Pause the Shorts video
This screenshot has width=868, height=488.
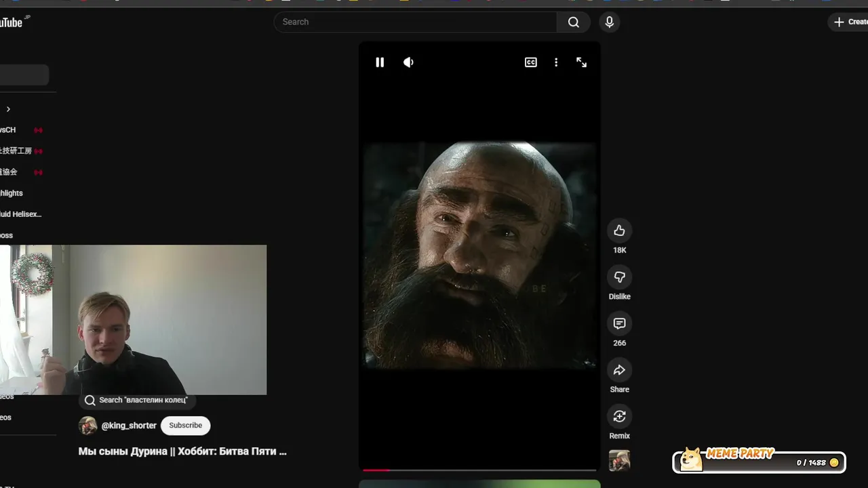tap(380, 62)
